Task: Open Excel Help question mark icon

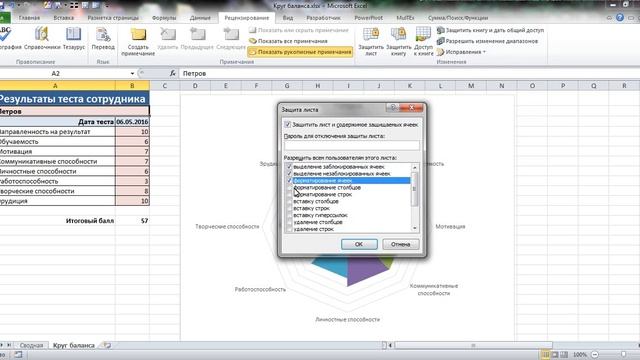Action: [620, 18]
